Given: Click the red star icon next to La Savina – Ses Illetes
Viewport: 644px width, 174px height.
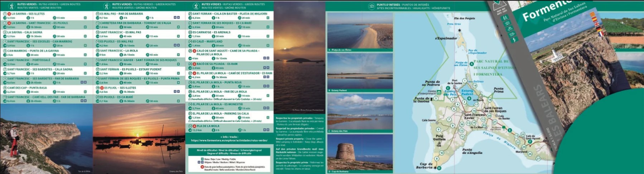Looking at the screenshot, I should tap(9, 14).
